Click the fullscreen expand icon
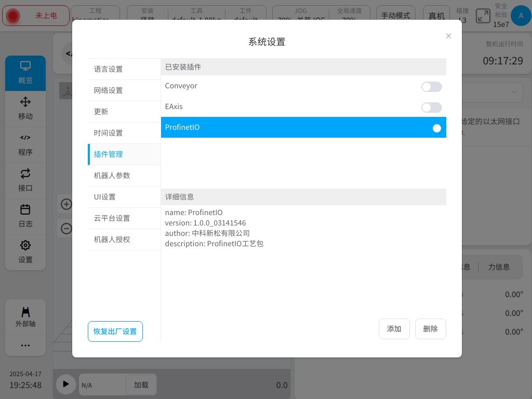532x399 pixels. click(x=483, y=16)
